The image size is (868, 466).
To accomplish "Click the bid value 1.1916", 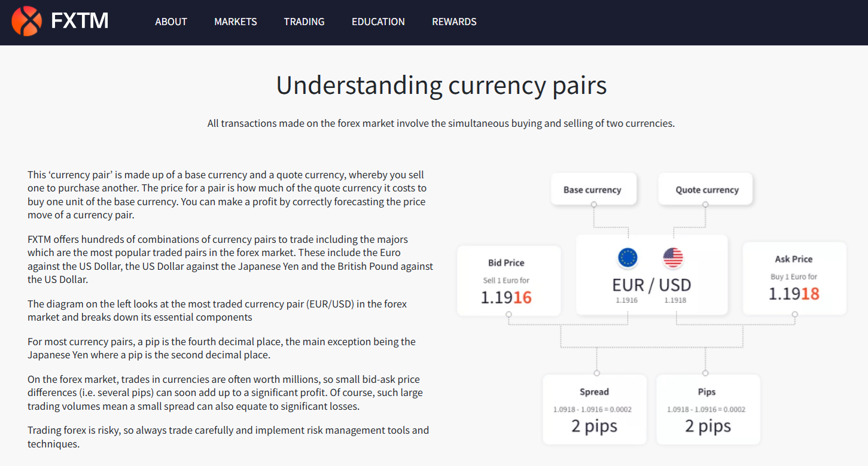I will point(506,297).
